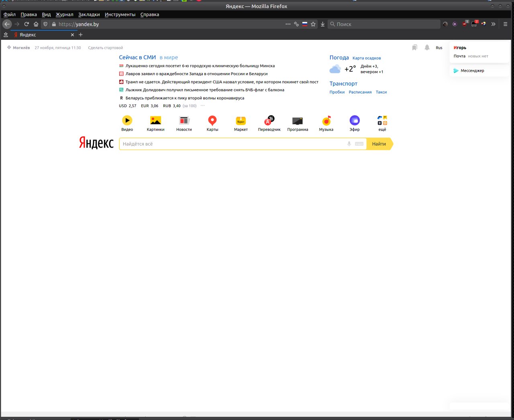This screenshot has height=420, width=514.
Task: Open the Firefox hamburger menu
Action: (505, 24)
